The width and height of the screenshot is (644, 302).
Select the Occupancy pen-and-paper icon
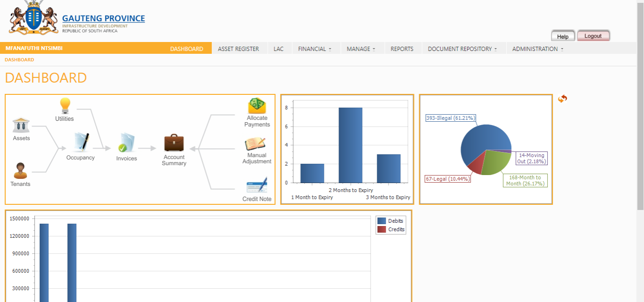(x=81, y=143)
